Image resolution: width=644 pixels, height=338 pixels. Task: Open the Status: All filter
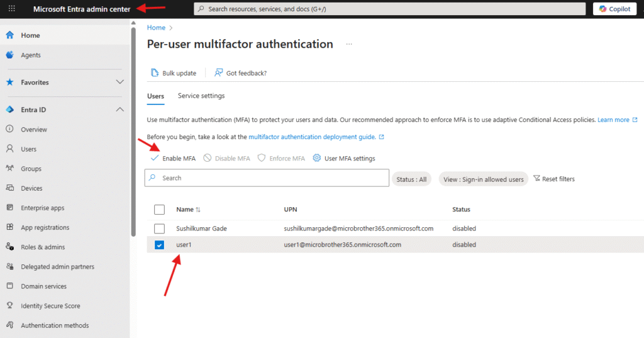pos(411,179)
